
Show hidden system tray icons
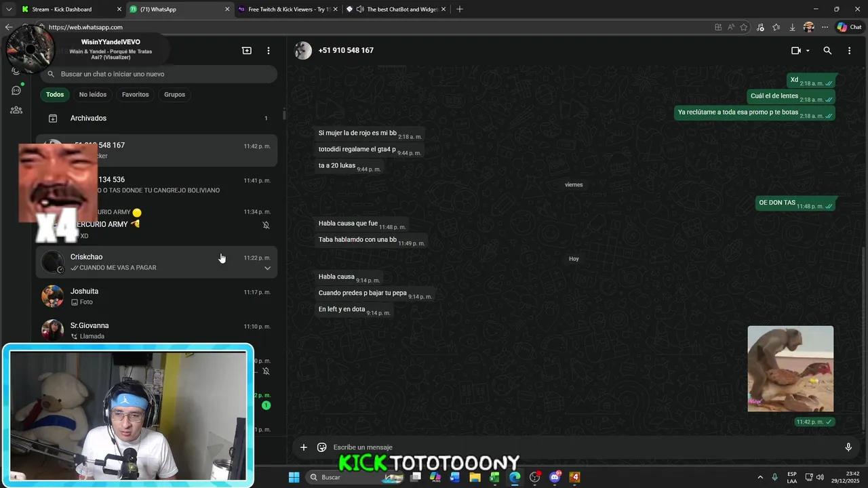coord(760,477)
